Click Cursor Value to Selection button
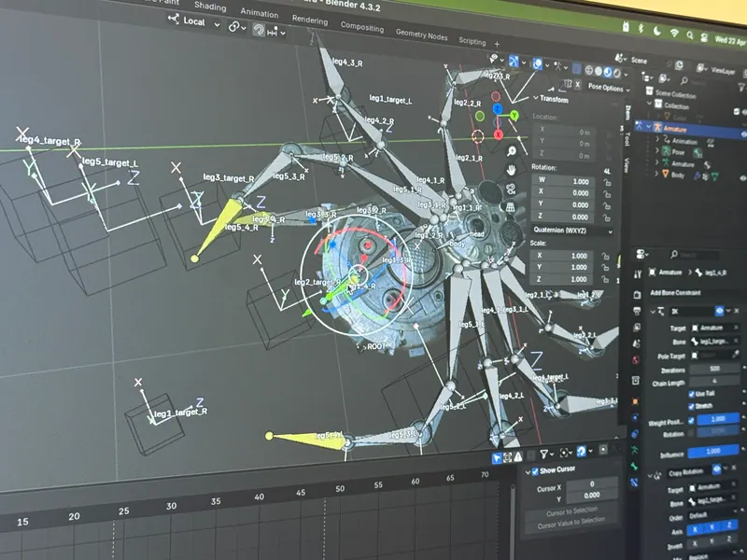Image resolution: width=747 pixels, height=560 pixels. pyautogui.click(x=571, y=524)
